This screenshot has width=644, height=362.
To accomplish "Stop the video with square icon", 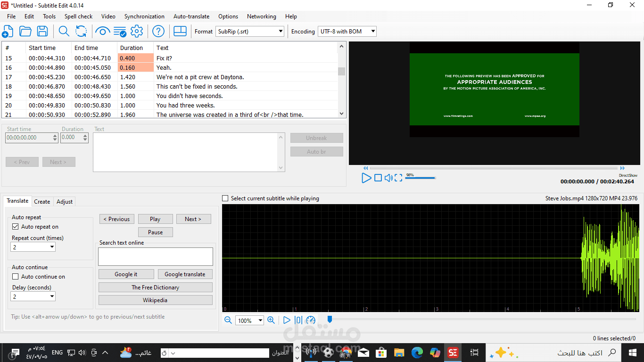I will pyautogui.click(x=378, y=178).
